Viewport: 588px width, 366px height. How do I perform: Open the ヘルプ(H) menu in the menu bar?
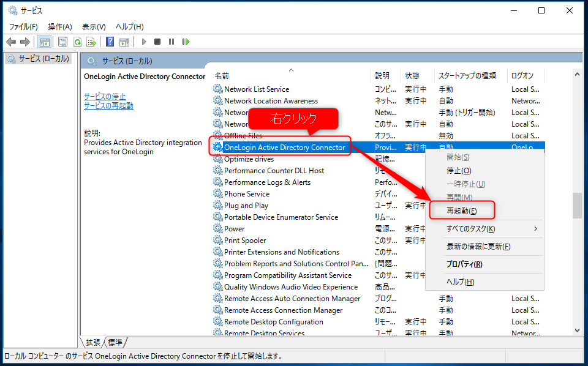click(129, 26)
